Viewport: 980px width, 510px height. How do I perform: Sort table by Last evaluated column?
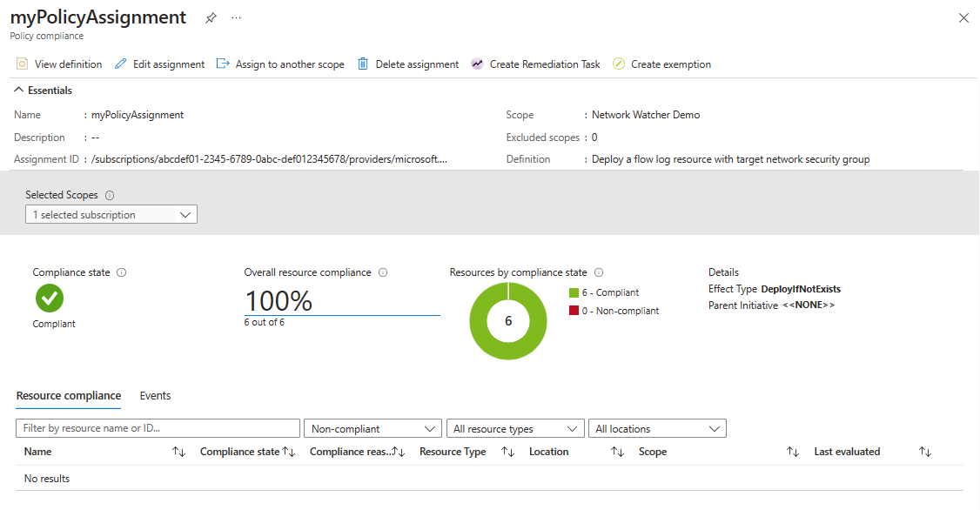(x=925, y=453)
